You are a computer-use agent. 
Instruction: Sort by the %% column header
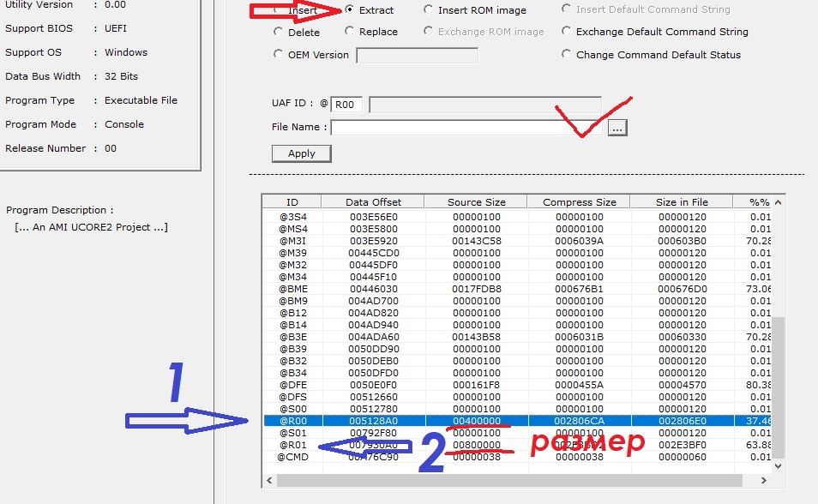pyautogui.click(x=753, y=202)
